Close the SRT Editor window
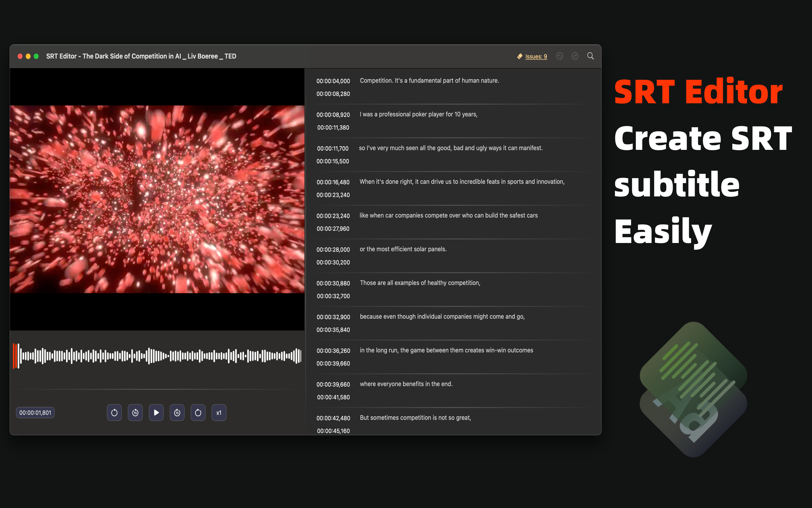The image size is (812, 508). pos(20,56)
